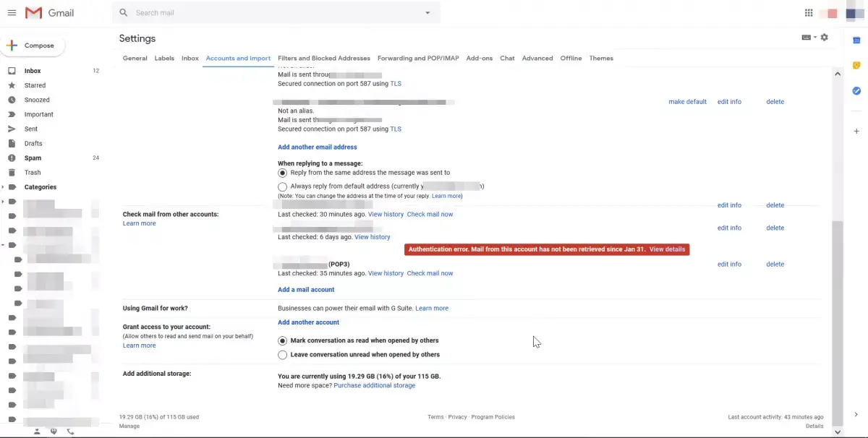
Task: Open search options dropdown arrow
Action: pos(427,13)
